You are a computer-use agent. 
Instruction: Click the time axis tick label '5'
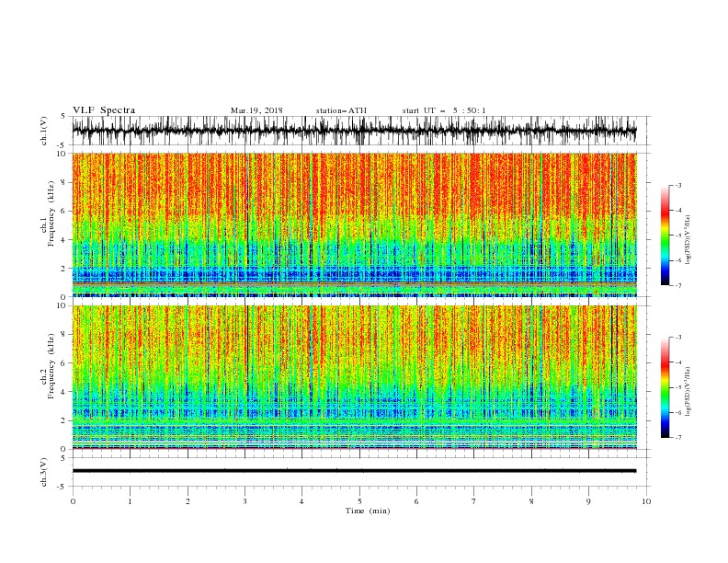(359, 501)
